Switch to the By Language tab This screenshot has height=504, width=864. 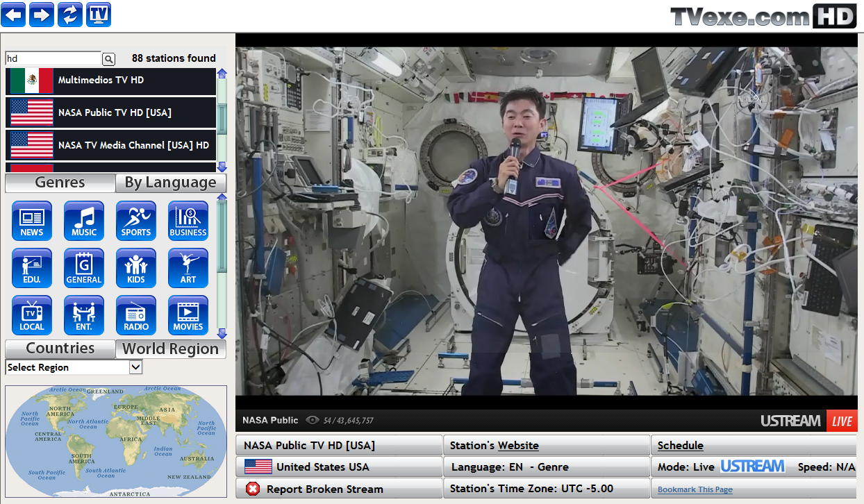(x=171, y=183)
